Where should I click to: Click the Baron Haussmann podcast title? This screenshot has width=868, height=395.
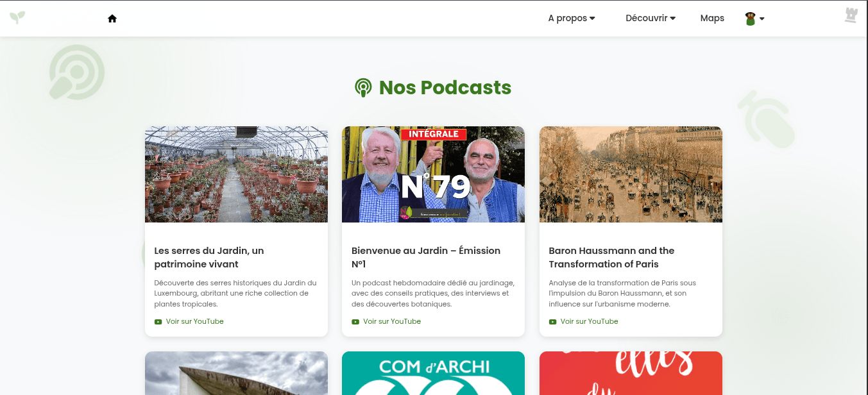[x=611, y=257]
